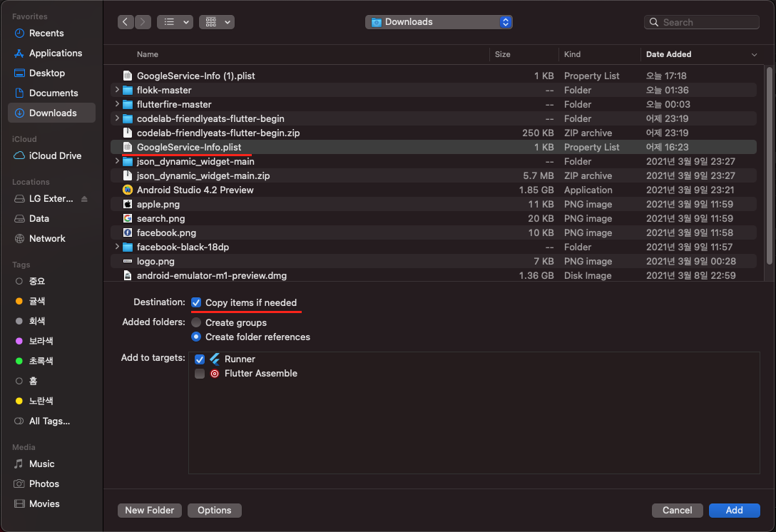Uncheck the Runner target checkbox

coord(200,359)
